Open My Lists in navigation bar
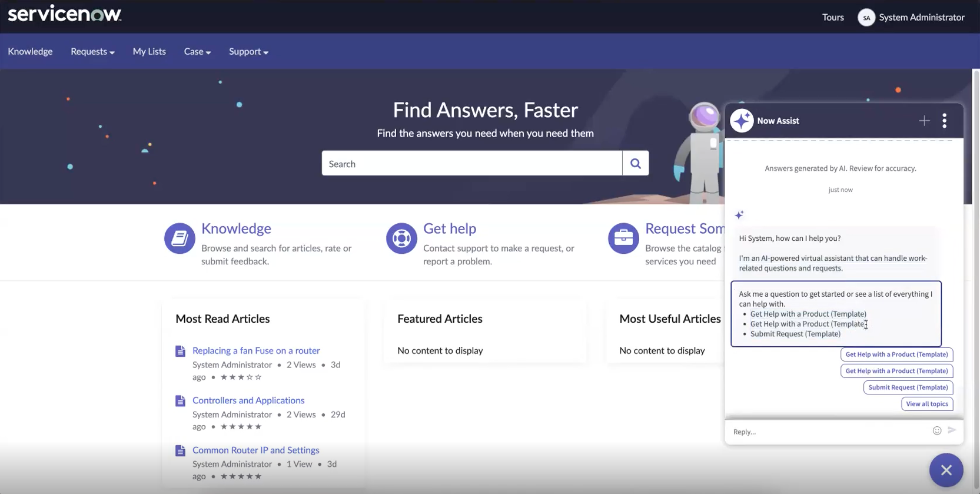The image size is (980, 494). point(150,52)
